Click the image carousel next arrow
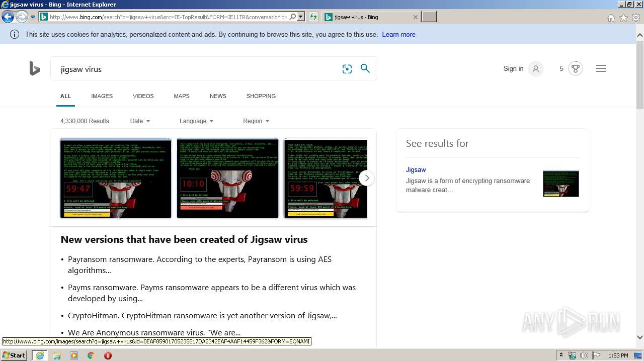 click(367, 178)
